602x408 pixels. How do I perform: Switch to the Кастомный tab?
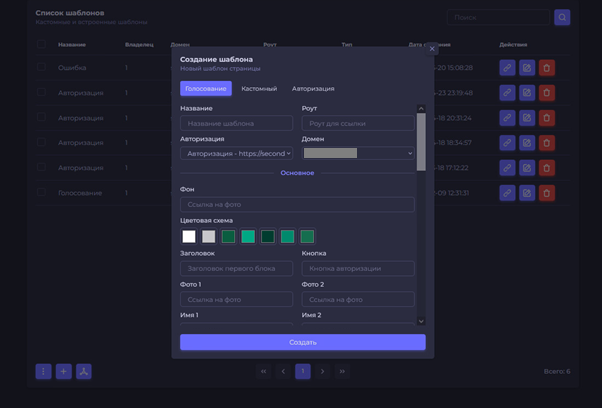pos(259,89)
